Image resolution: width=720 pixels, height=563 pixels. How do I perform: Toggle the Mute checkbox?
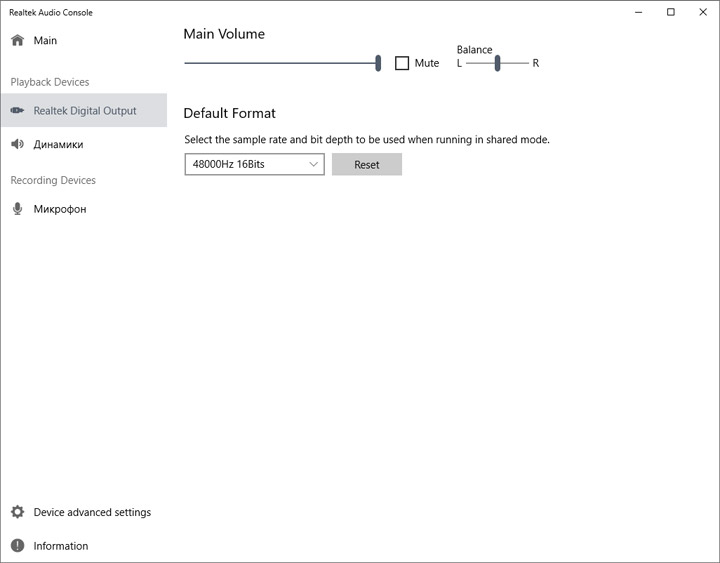402,63
